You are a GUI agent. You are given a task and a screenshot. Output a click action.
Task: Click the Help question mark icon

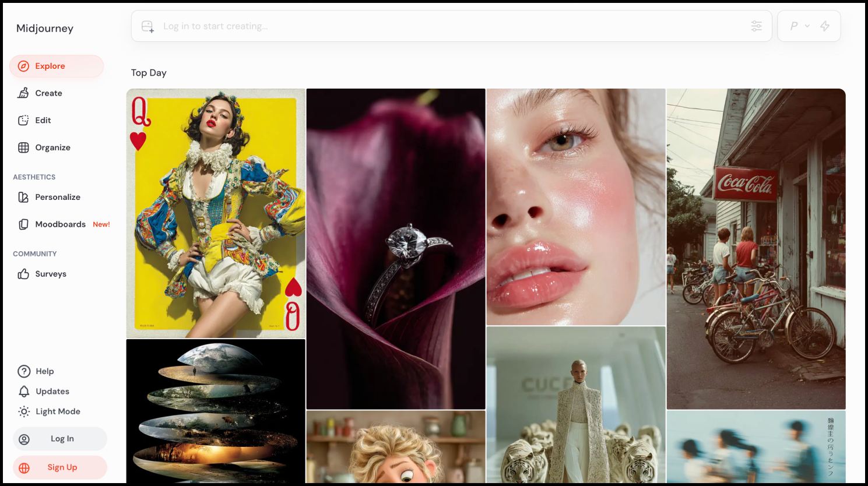tap(24, 371)
